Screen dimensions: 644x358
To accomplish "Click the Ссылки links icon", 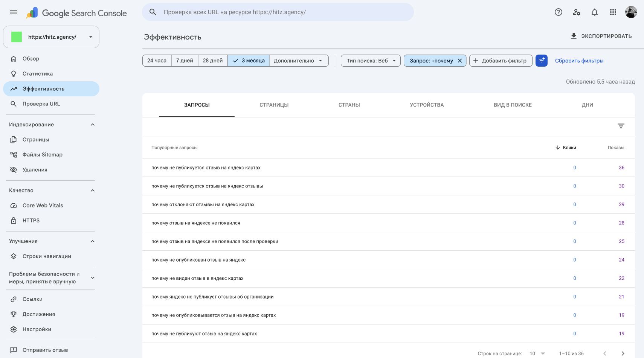I will pos(14,299).
